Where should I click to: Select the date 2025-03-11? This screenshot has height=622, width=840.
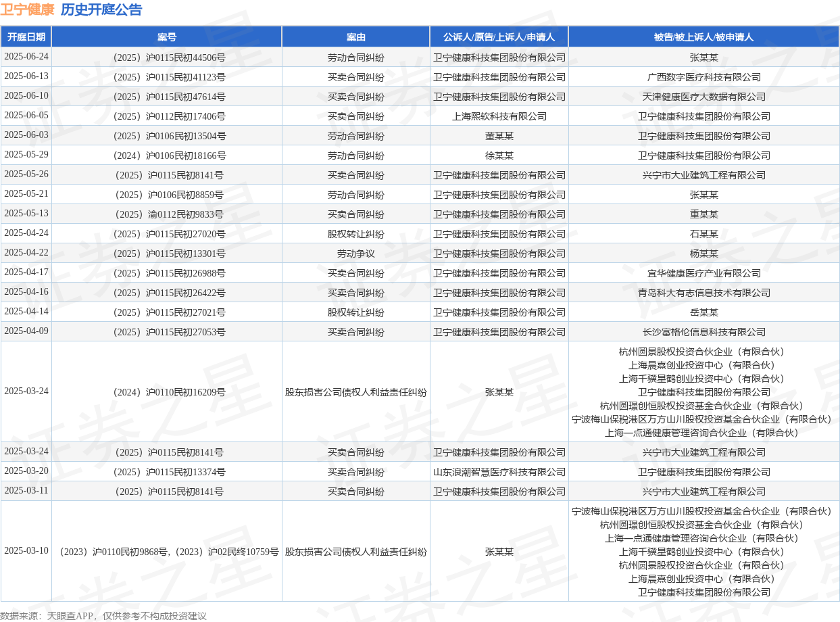pyautogui.click(x=26, y=491)
